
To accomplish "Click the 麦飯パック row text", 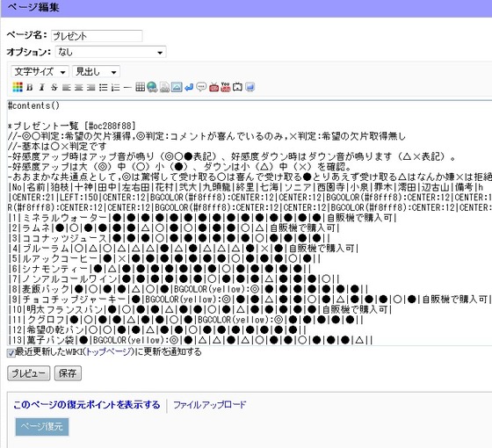I will click(188, 289).
